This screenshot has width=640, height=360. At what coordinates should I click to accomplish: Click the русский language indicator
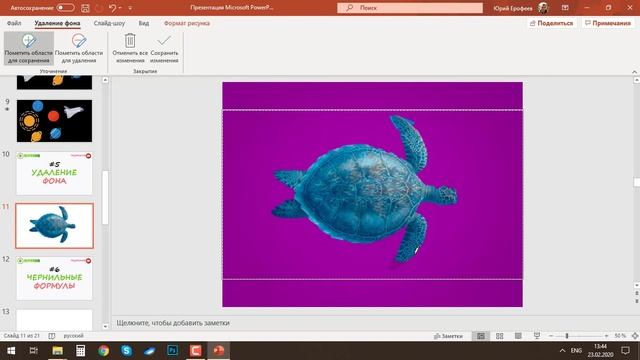point(73,336)
